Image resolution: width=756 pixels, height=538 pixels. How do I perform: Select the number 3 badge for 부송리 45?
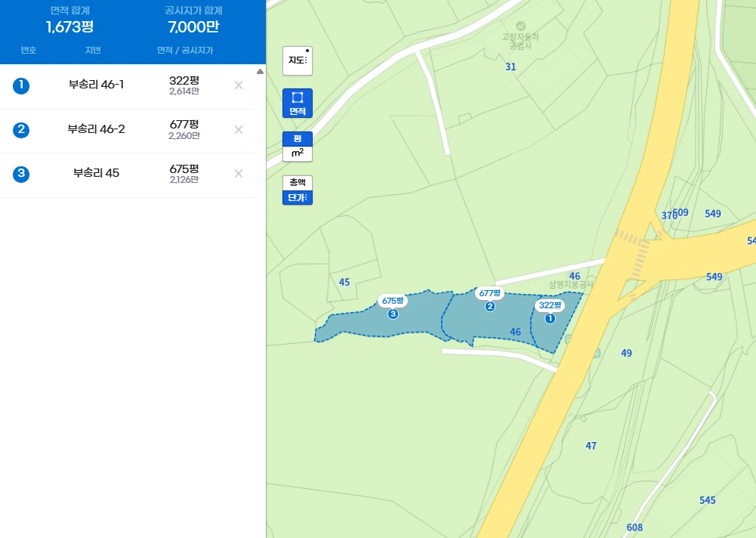(21, 174)
